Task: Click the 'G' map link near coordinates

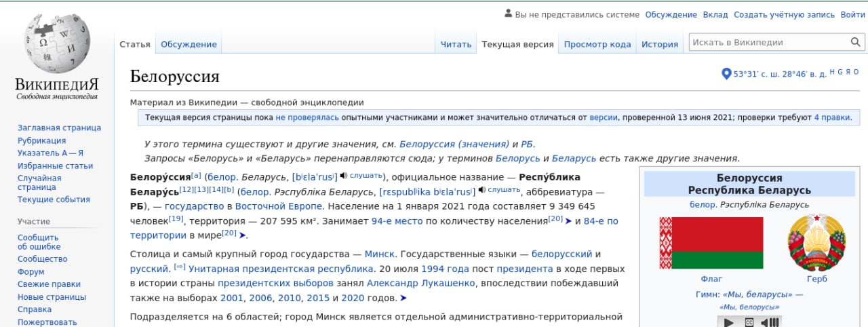Action: point(840,72)
